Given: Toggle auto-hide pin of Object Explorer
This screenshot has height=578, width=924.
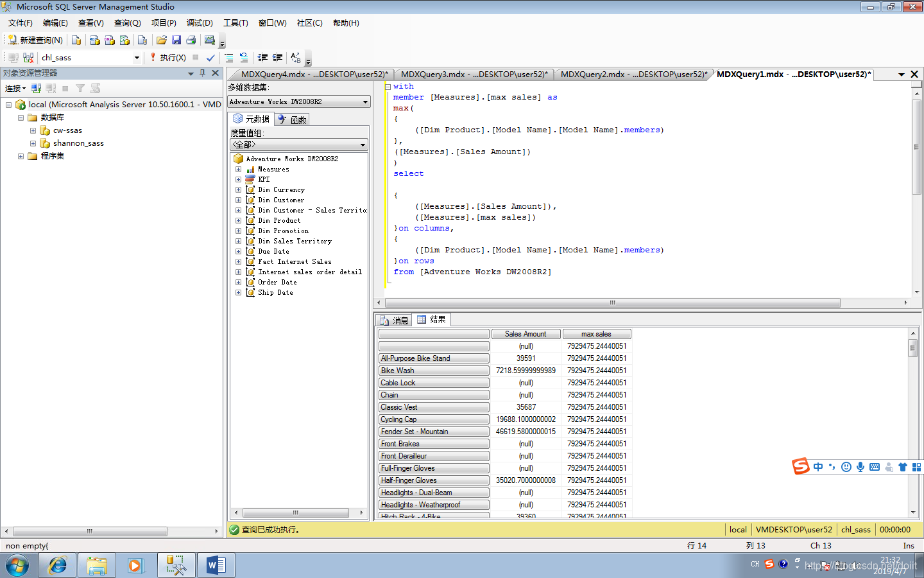Looking at the screenshot, I should coord(203,73).
